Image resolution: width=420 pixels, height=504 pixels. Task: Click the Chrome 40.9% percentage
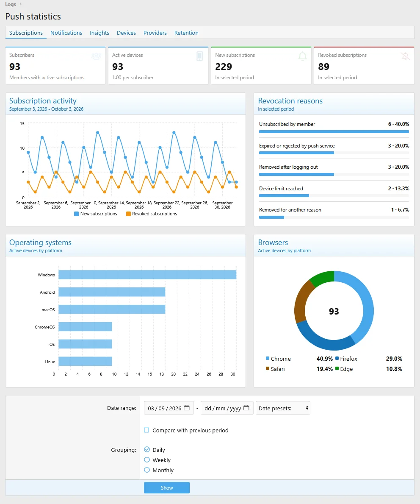tap(325, 359)
